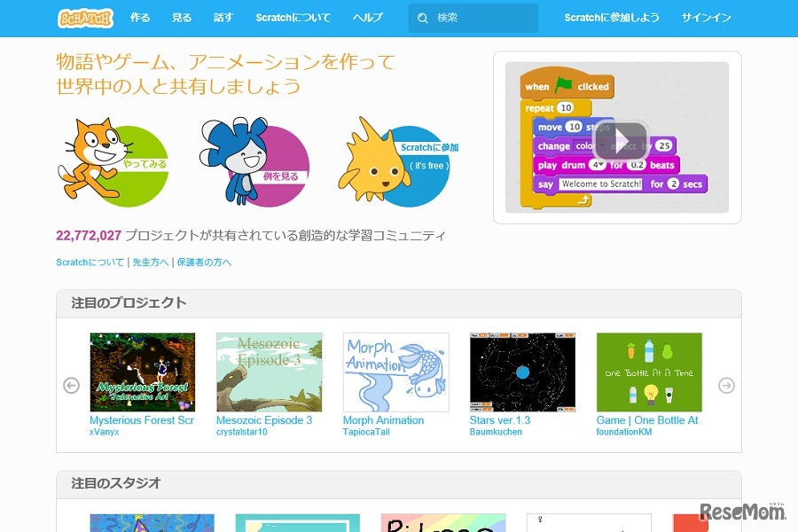Click Scratchに参加しよう to register

612,18
